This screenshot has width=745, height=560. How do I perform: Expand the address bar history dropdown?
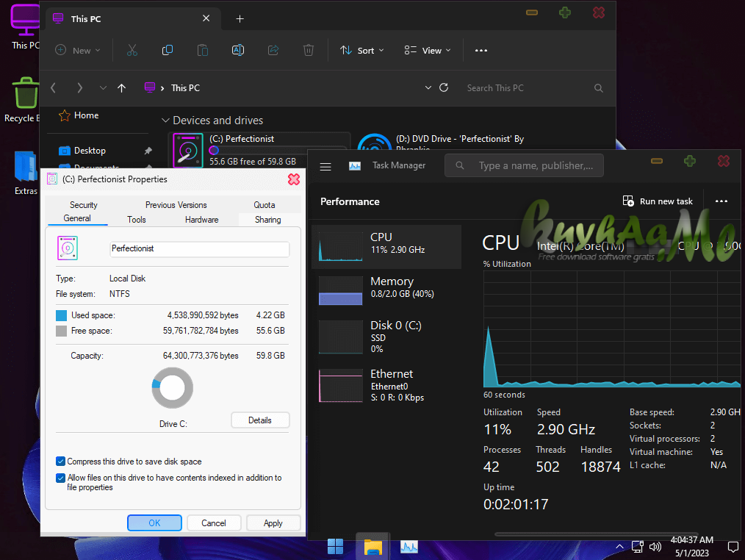coord(428,87)
